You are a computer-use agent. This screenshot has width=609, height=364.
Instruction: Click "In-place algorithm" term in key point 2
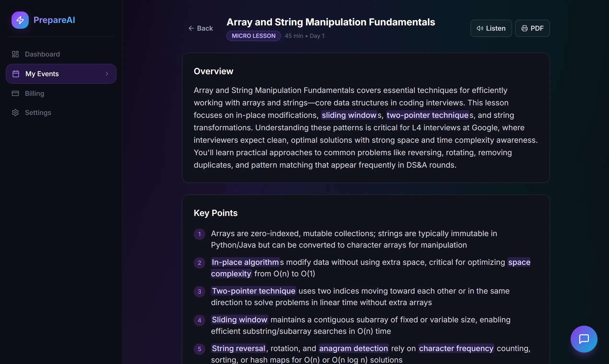(245, 262)
